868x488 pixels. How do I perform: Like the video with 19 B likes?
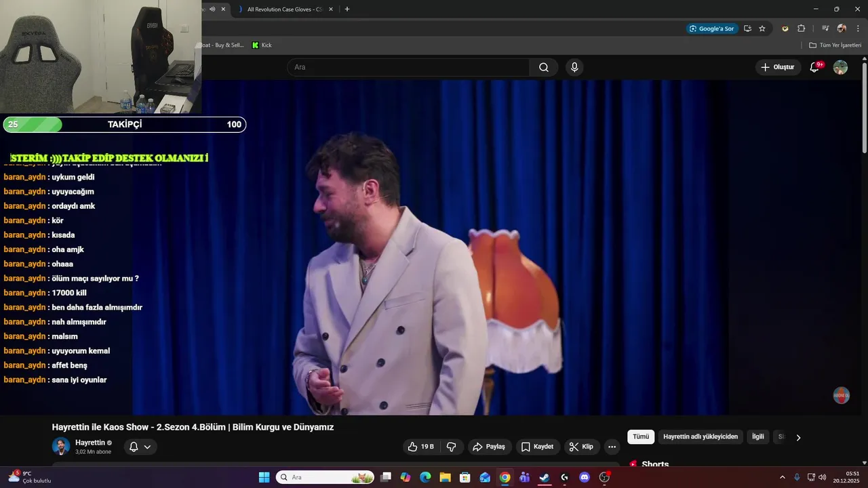click(422, 447)
